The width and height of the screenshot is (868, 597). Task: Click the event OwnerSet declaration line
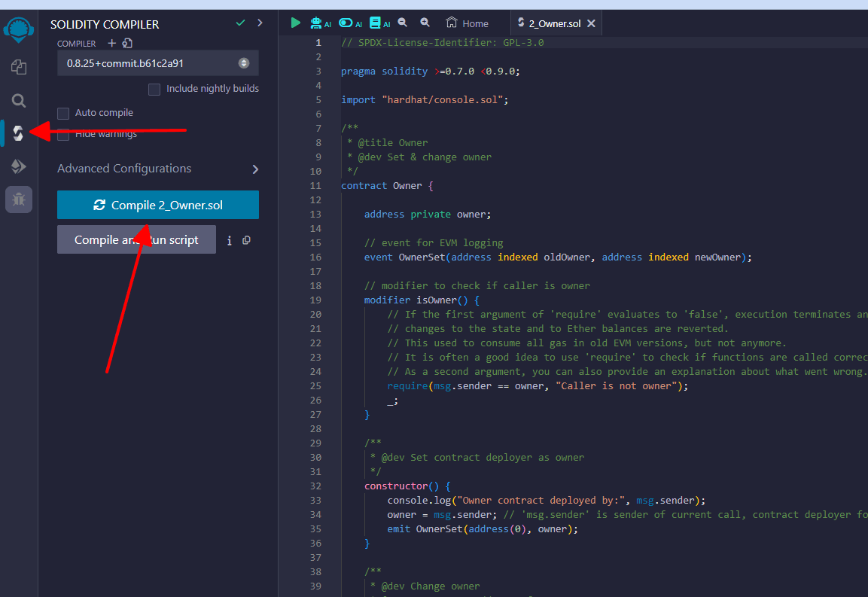tap(558, 257)
